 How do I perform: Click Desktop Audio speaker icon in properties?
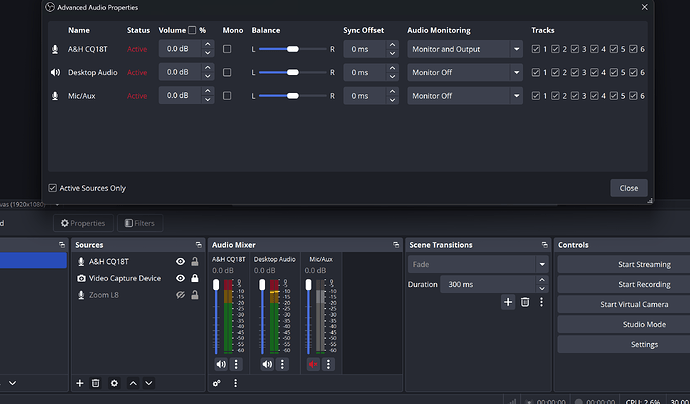(x=55, y=72)
